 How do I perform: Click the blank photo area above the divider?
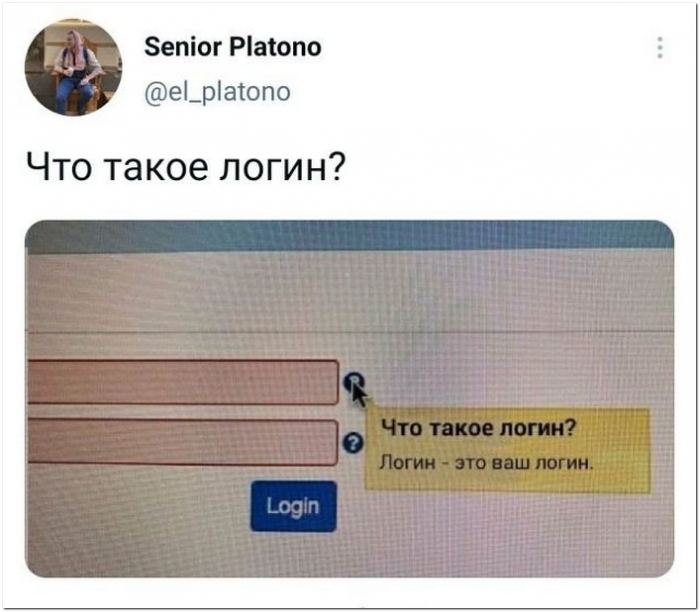click(x=350, y=290)
